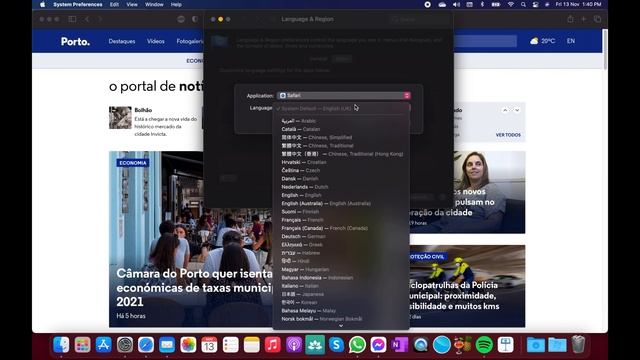Screen dimensions: 640x360
Task: Open the Help menu
Action: coord(176,4)
